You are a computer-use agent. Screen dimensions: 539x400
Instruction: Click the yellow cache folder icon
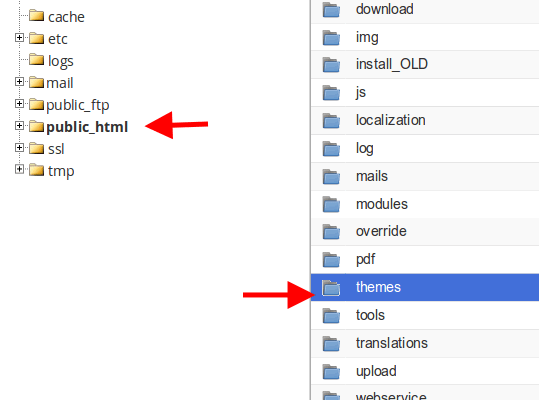(x=36, y=16)
